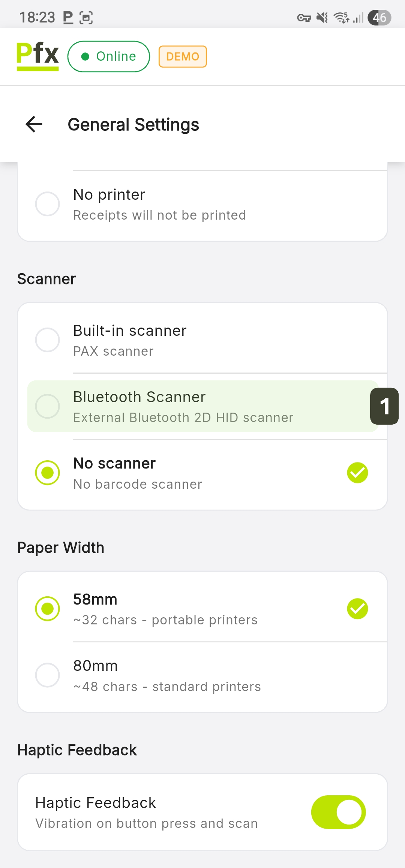Disable the Haptic Feedback switch
The image size is (405, 868).
pyautogui.click(x=338, y=812)
